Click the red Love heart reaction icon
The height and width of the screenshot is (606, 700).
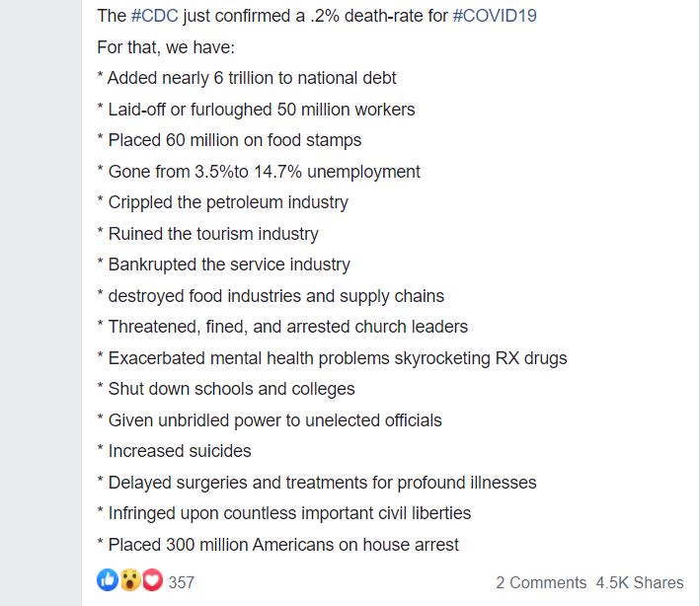(152, 581)
